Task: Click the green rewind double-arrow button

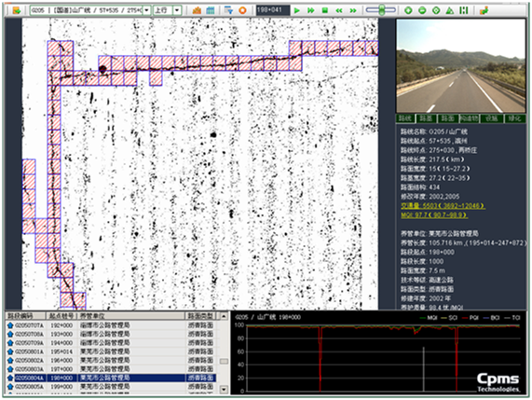Action: pyautogui.click(x=338, y=10)
